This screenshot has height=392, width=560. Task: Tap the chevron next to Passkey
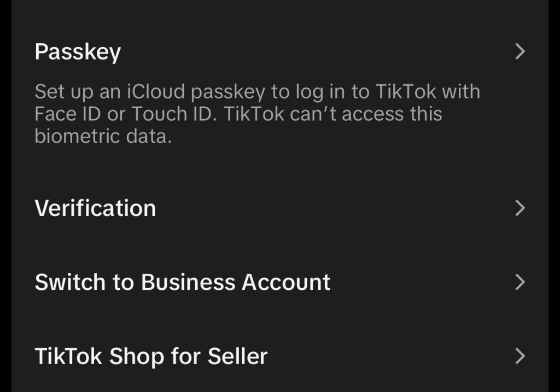pyautogui.click(x=520, y=52)
